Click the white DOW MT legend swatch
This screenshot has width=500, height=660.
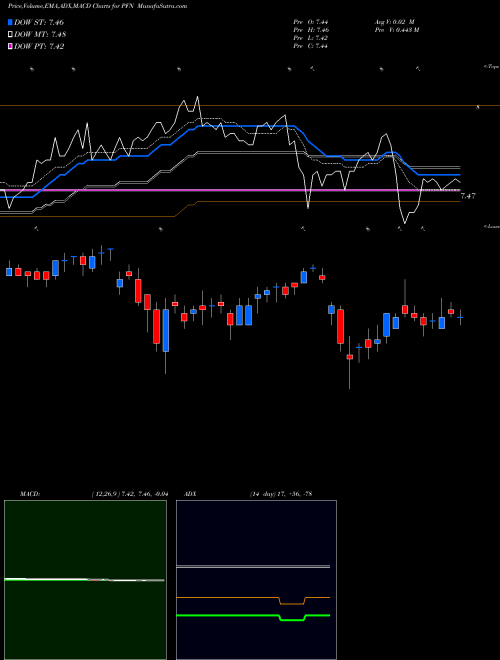[x=11, y=35]
